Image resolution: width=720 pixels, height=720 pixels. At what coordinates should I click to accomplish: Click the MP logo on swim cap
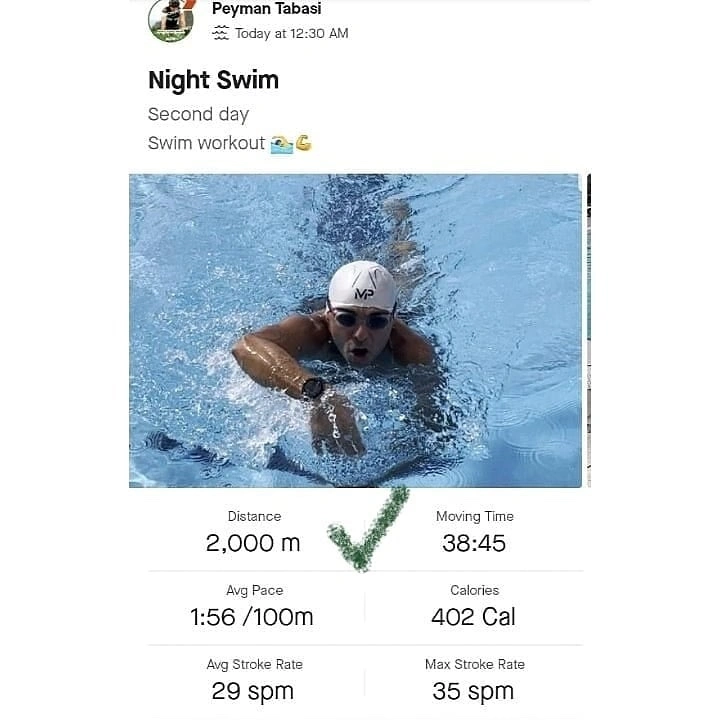pos(364,293)
